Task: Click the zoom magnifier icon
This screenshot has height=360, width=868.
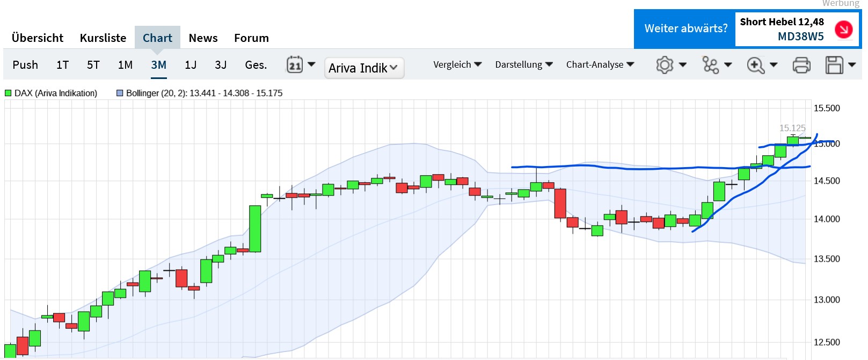Action: point(755,65)
